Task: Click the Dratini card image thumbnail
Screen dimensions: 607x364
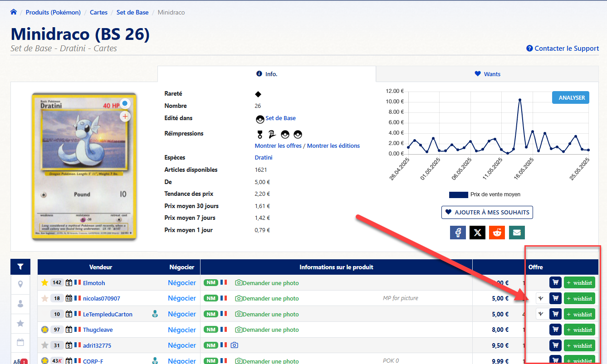Action: (x=84, y=166)
